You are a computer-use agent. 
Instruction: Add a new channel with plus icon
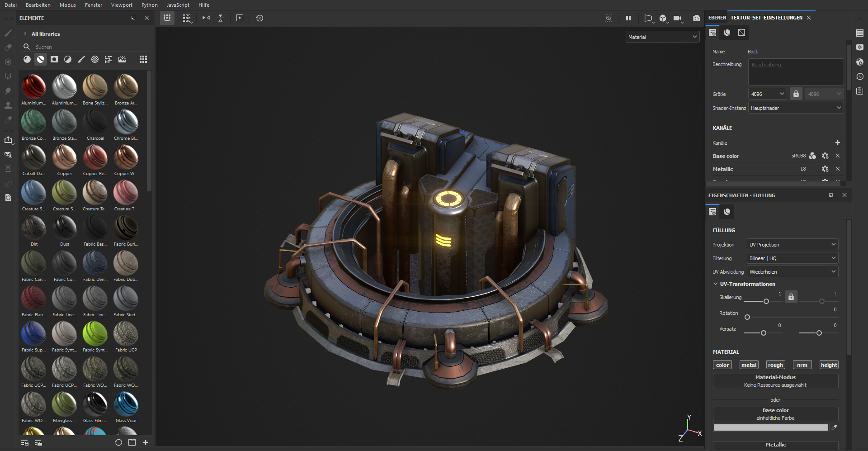[837, 142]
